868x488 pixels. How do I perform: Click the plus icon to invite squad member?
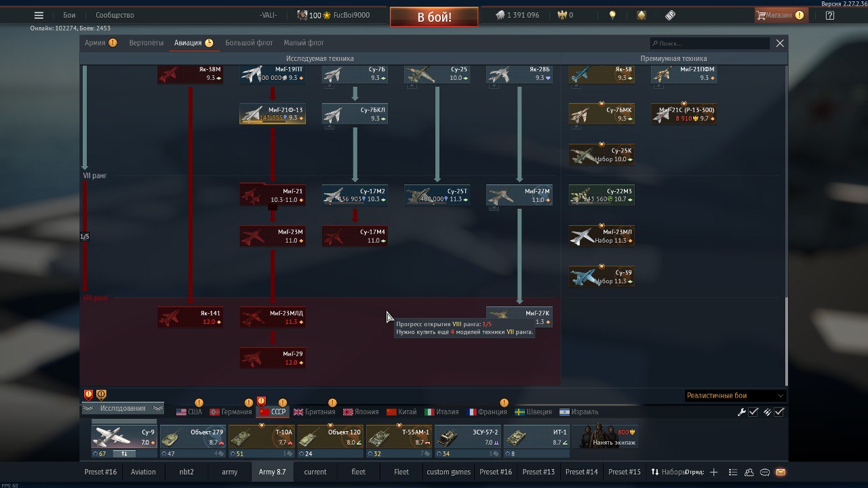(x=713, y=472)
